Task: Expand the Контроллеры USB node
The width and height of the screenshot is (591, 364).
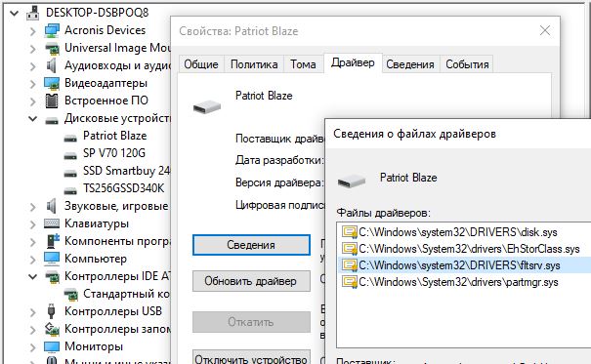Action: tap(33, 311)
